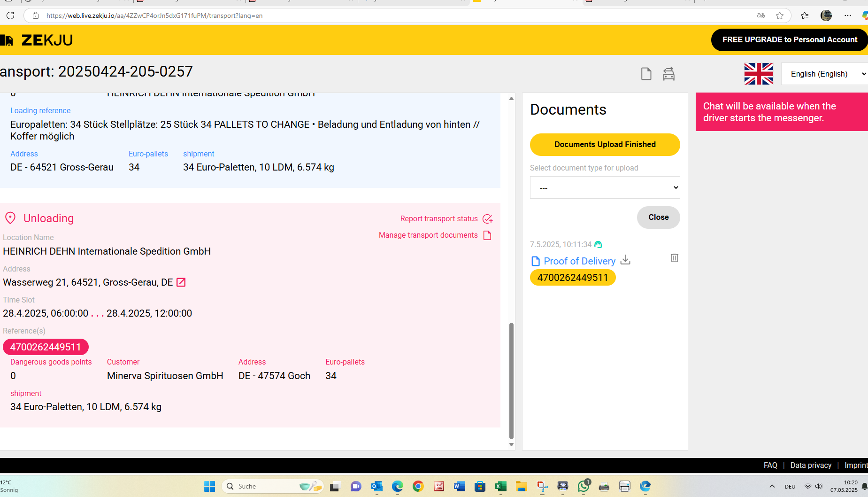Click FREE UPGRADE to Personal Account button
The image size is (868, 497).
(x=789, y=39)
